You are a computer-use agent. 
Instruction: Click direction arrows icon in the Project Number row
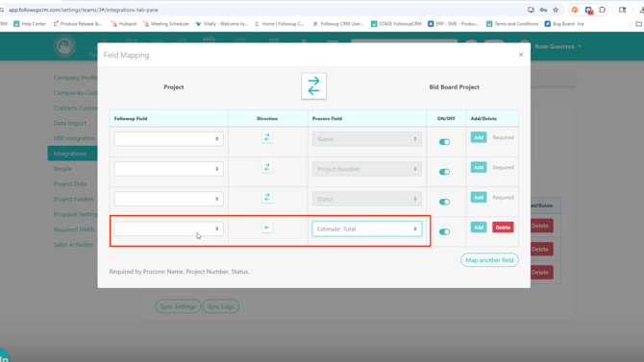click(267, 167)
